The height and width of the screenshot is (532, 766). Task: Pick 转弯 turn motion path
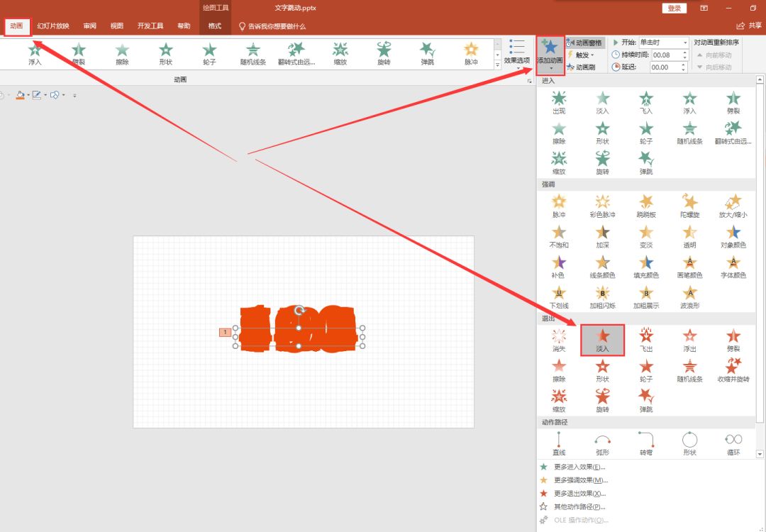click(646, 444)
